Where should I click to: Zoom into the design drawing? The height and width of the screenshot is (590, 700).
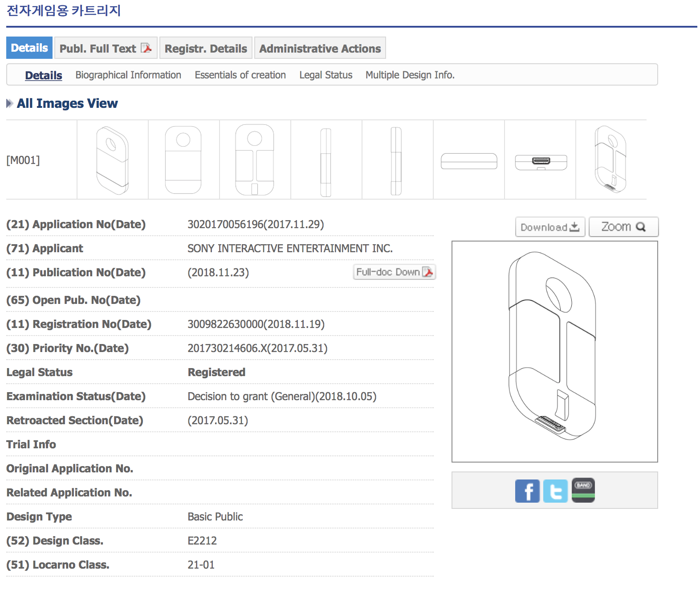point(623,227)
